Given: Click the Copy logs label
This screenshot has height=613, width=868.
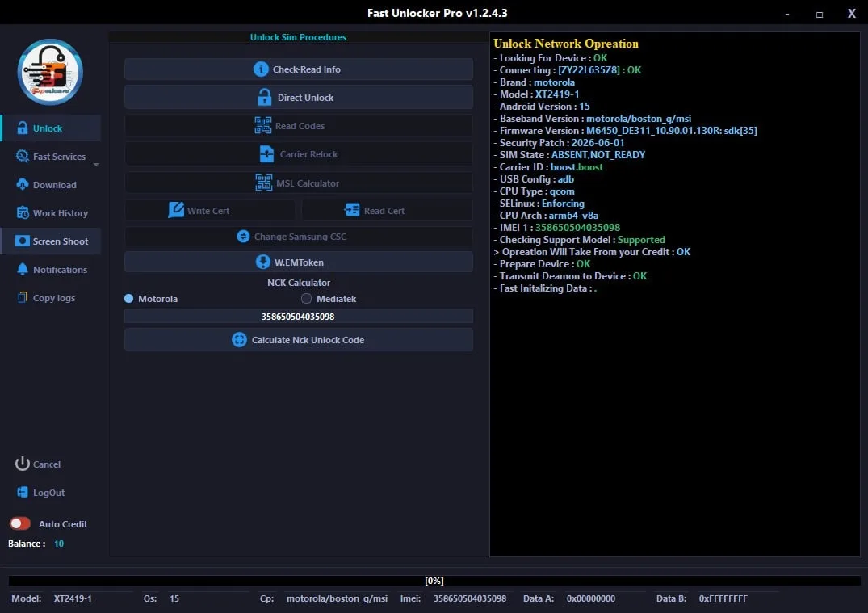Looking at the screenshot, I should [54, 298].
